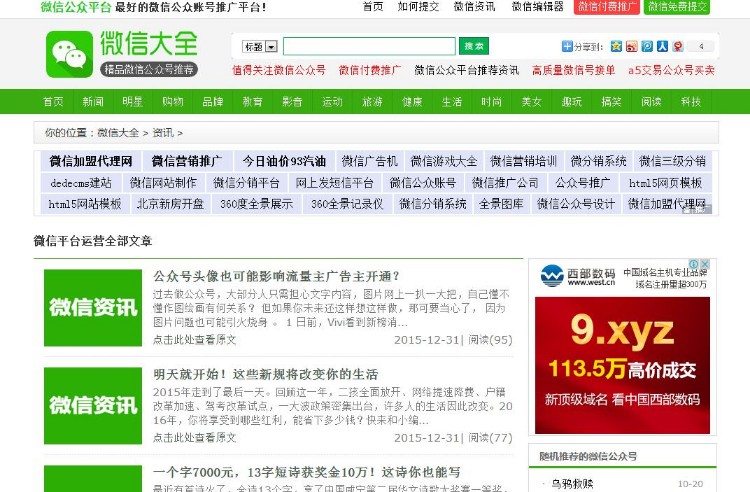Select the 阅读 navigation item
Screen dimensions: 750x492
click(x=651, y=101)
